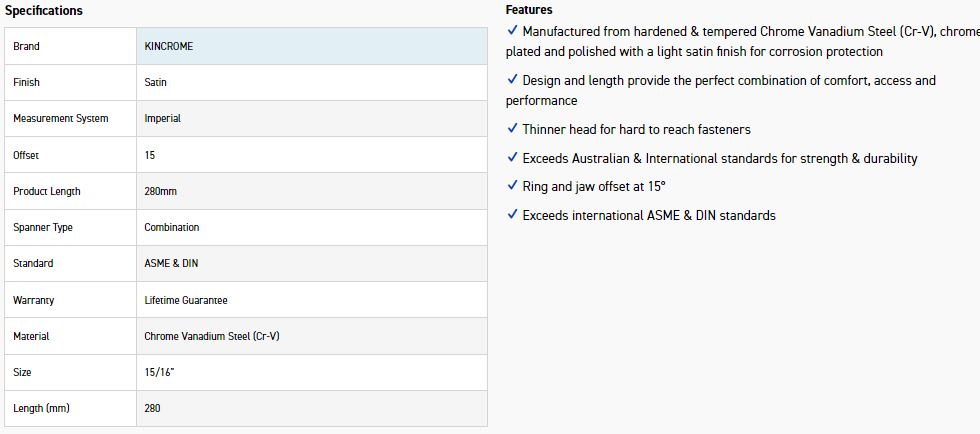Image resolution: width=980 pixels, height=434 pixels.
Task: Click the Lifetime Guarantee warranty value
Action: 186,300
